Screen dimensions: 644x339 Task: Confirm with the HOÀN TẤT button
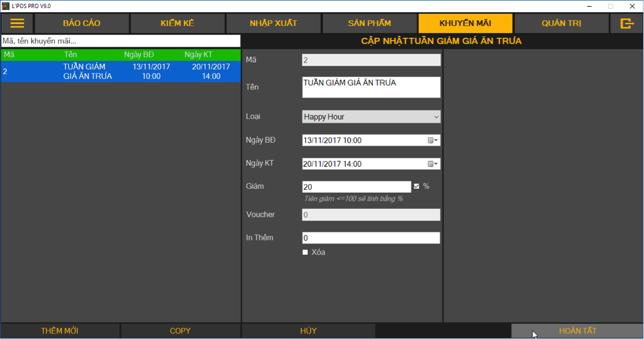pyautogui.click(x=577, y=331)
